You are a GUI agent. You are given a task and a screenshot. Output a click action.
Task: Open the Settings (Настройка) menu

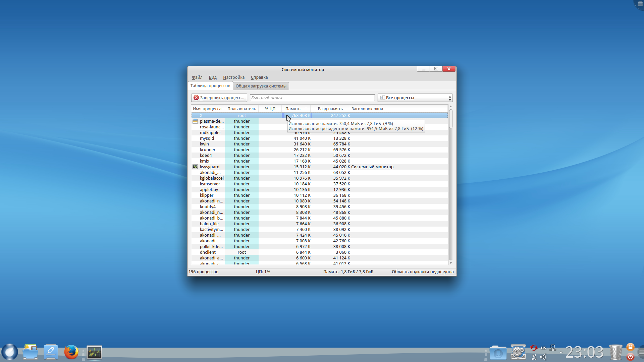233,77
